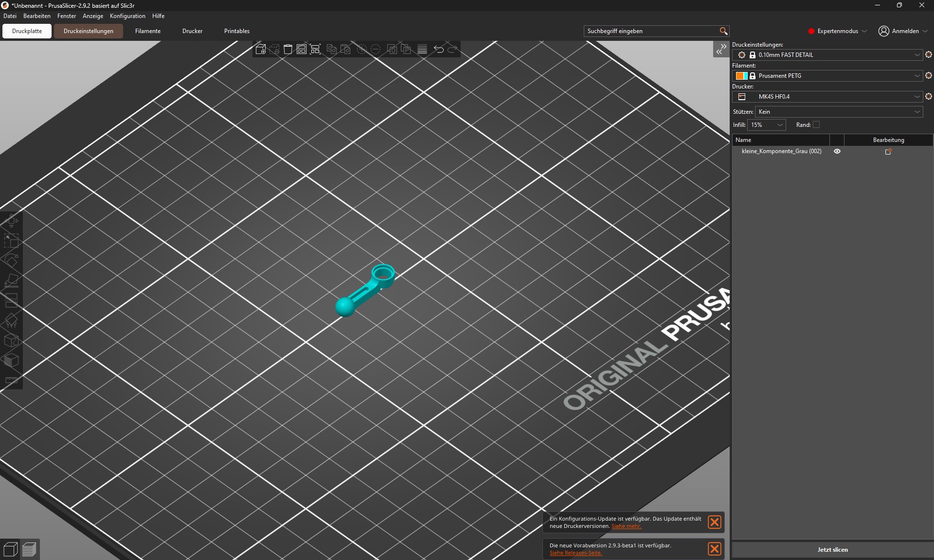Open the Infill 15% dropdown

click(x=767, y=125)
